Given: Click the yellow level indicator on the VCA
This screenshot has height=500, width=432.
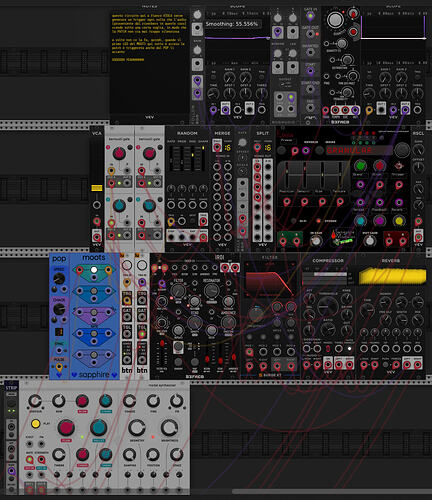Looking at the screenshot, I should coord(97,188).
